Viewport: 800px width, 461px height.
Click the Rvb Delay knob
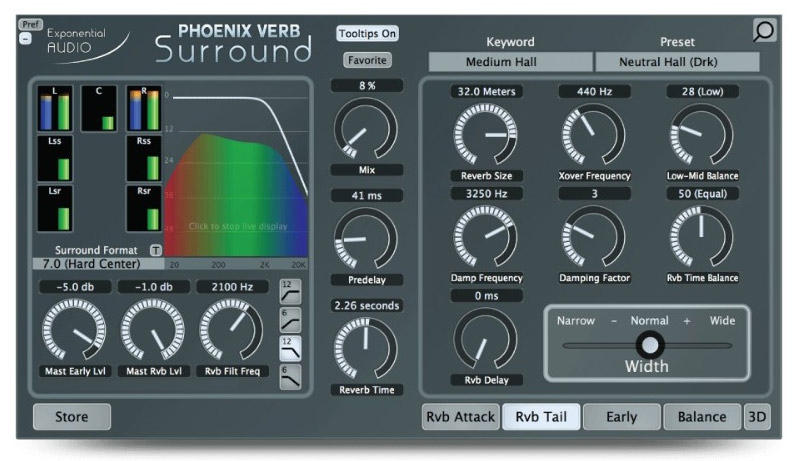coord(486,339)
